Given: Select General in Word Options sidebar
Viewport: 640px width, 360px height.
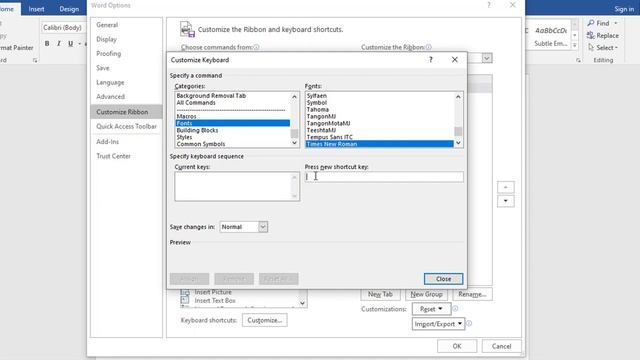Looking at the screenshot, I should point(107,25).
